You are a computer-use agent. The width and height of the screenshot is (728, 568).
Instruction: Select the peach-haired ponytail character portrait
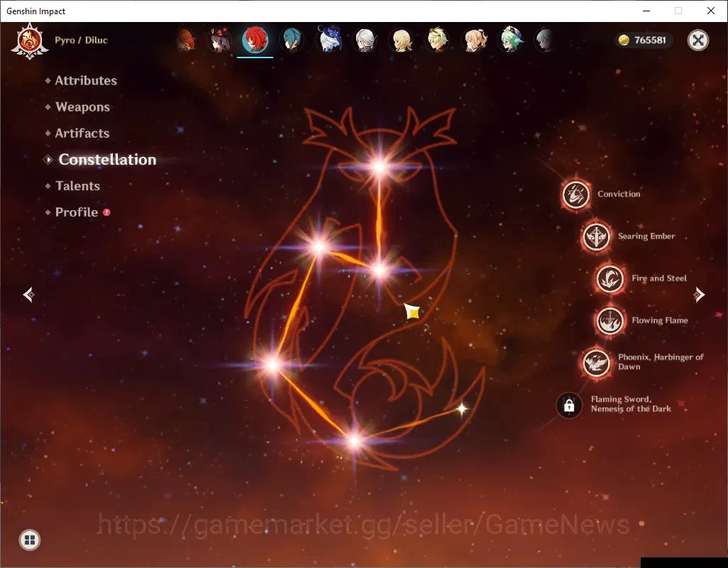coord(475,40)
